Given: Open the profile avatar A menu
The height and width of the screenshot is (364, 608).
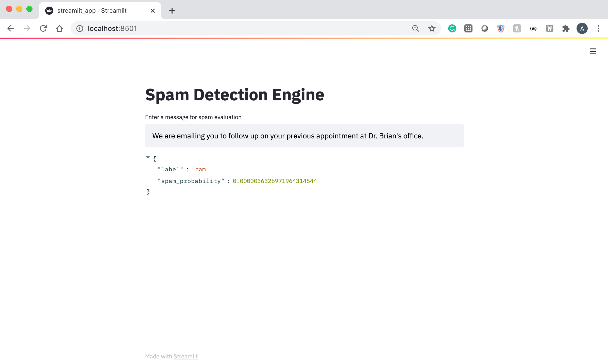Looking at the screenshot, I should (582, 28).
